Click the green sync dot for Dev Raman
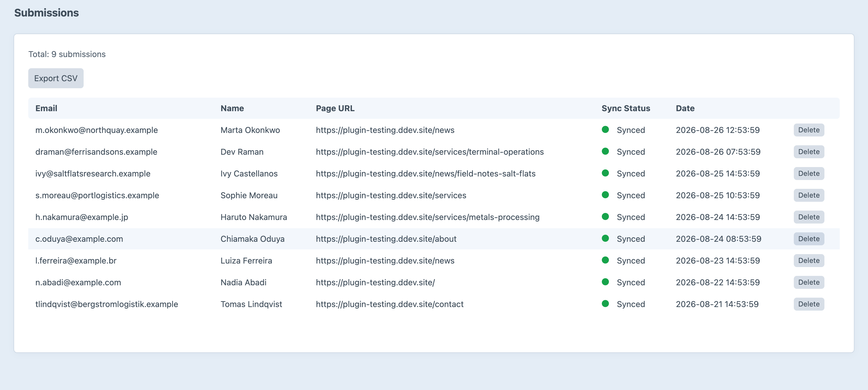Image resolution: width=868 pixels, height=390 pixels. point(605,151)
